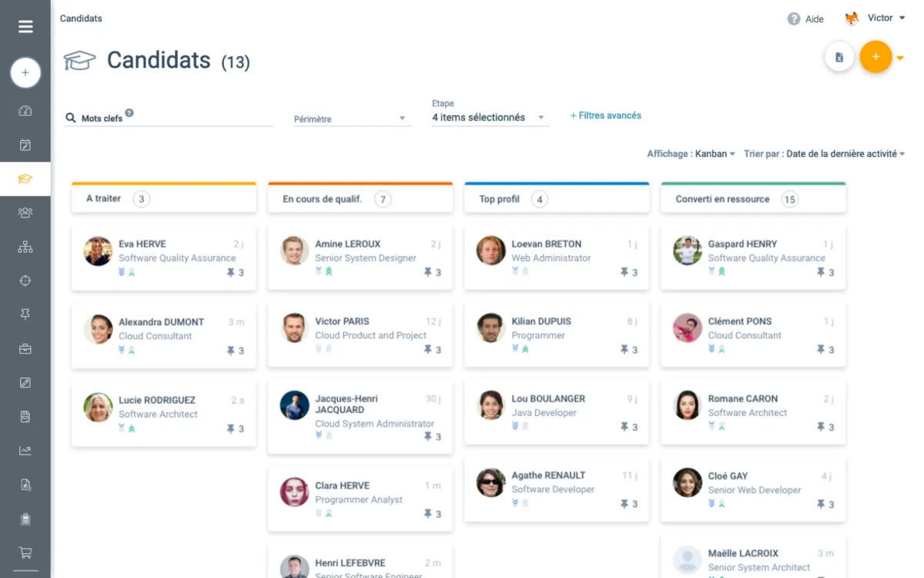
Task: Click the briefcase icon in the sidebar
Action: point(25,348)
